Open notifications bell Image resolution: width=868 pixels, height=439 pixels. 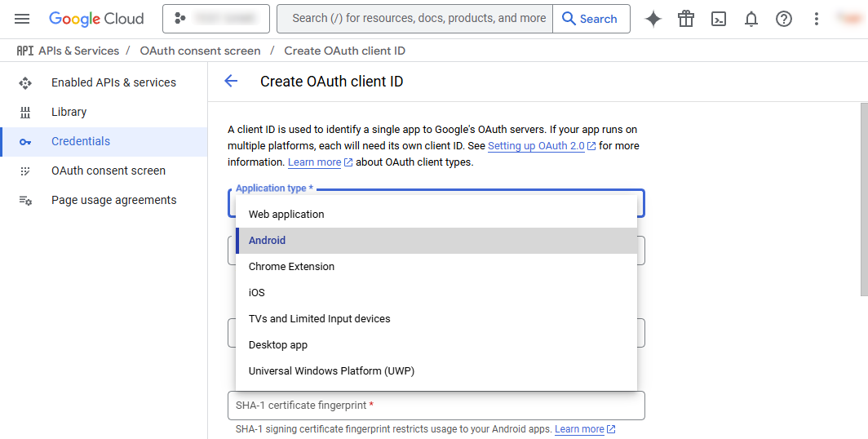click(751, 19)
